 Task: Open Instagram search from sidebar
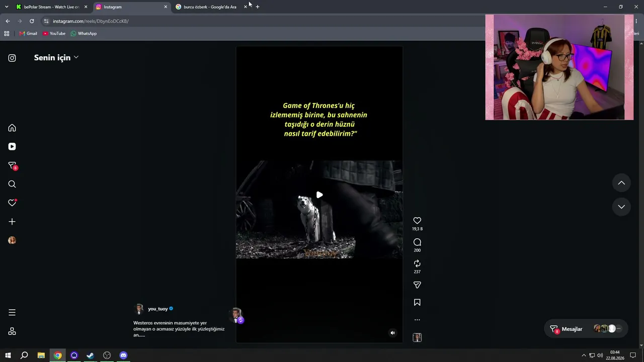(x=12, y=184)
